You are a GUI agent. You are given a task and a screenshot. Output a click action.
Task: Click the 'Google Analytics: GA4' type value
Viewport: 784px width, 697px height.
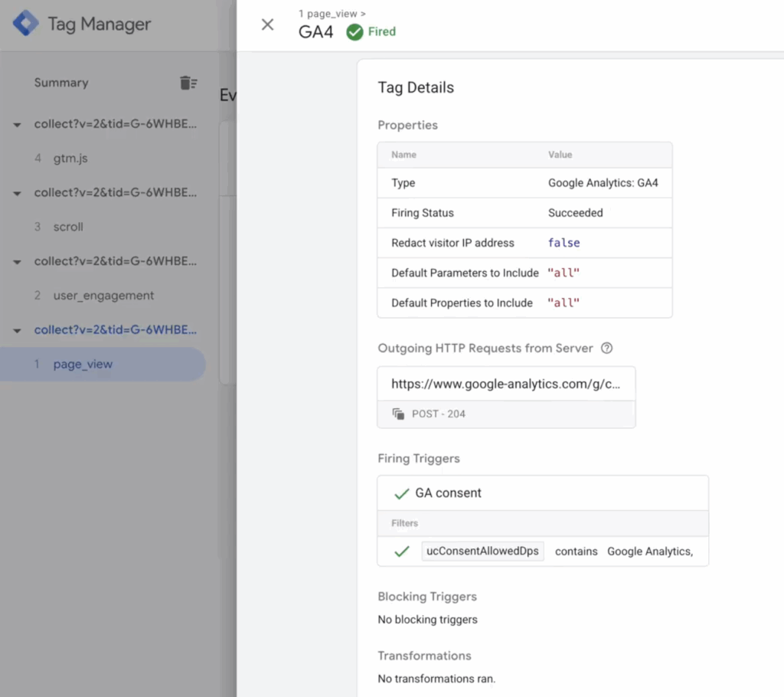point(603,182)
